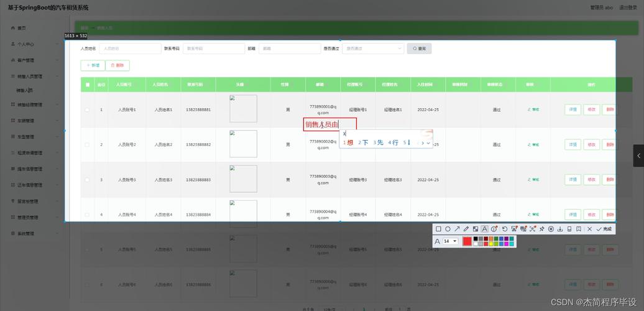Choose the orange color swatch

491,239
